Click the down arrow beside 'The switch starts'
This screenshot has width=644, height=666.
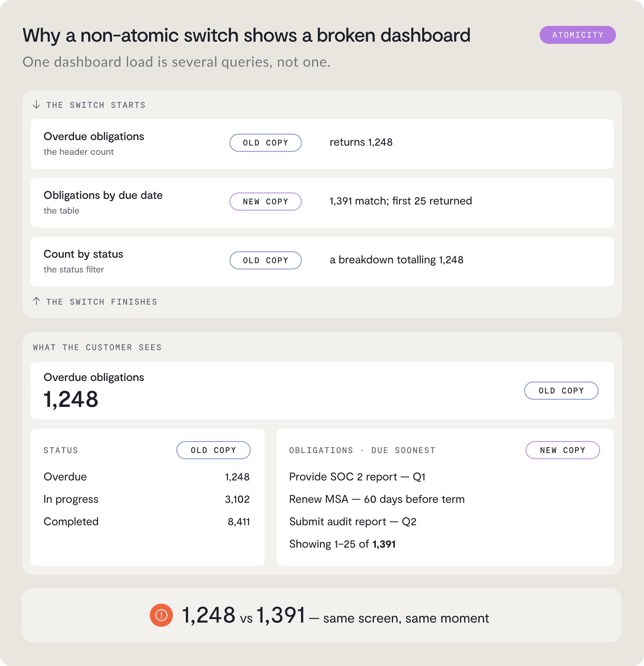(x=36, y=105)
